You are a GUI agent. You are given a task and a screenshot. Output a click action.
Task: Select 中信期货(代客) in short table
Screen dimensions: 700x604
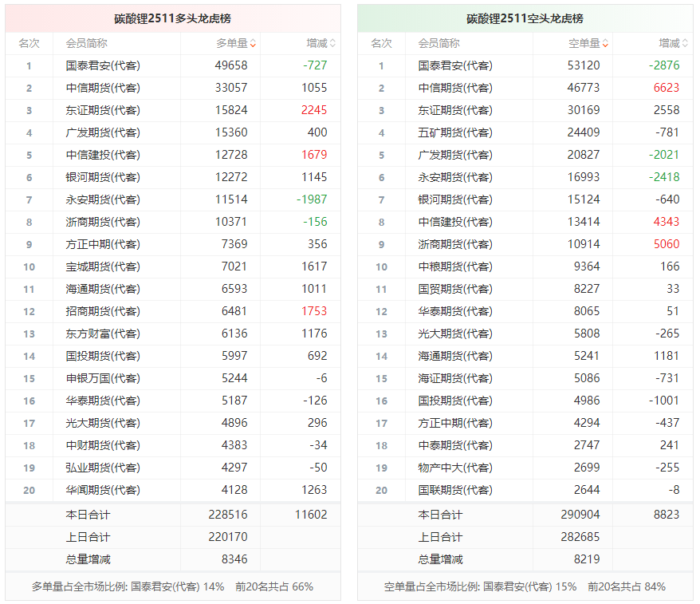pos(455,88)
